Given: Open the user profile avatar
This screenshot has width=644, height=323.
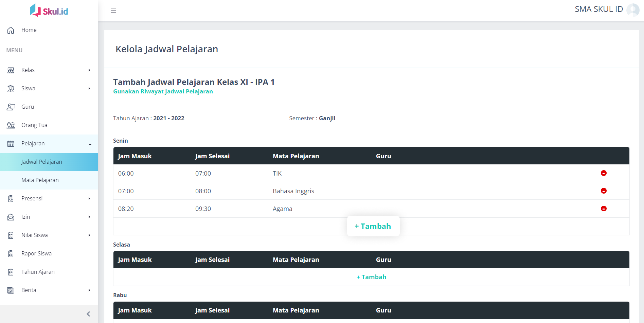Looking at the screenshot, I should tap(632, 10).
